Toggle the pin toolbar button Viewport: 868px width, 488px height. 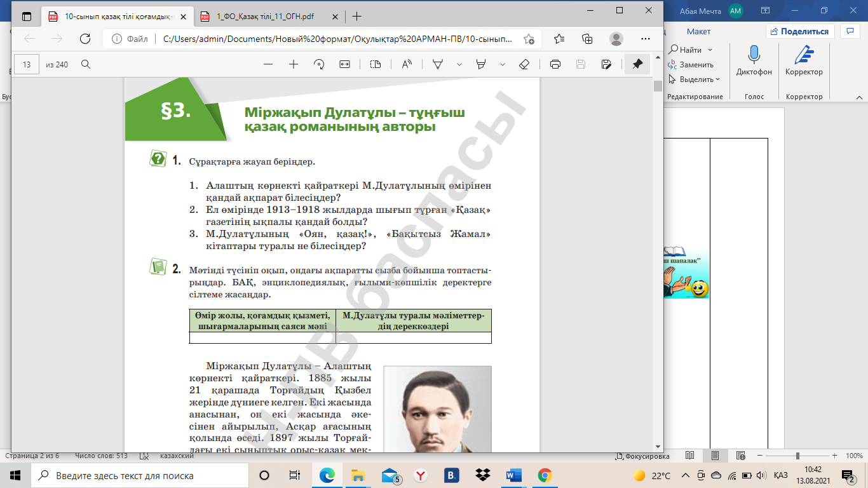pos(637,64)
